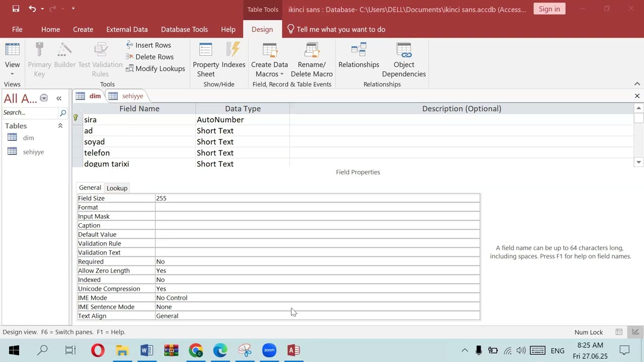Click the telefon field name cell

click(x=139, y=153)
